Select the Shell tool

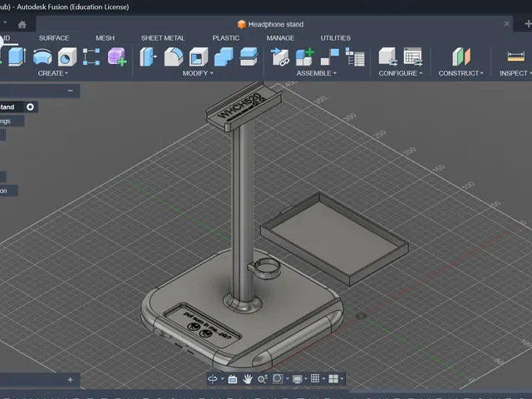pyautogui.click(x=199, y=57)
